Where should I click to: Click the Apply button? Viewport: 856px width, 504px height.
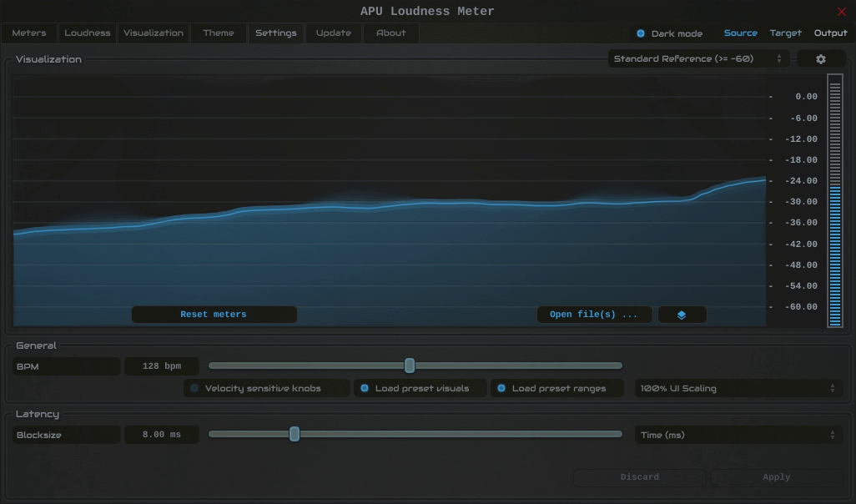point(776,477)
